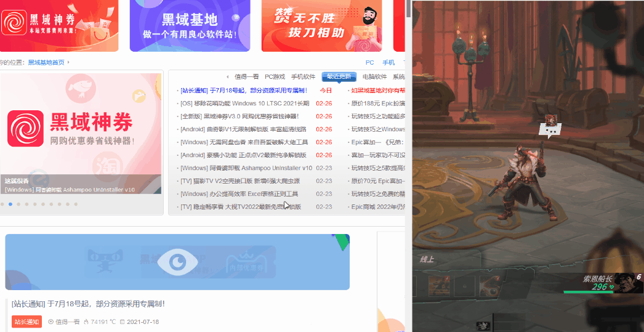Click the eye icon on blue banner
The width and height of the screenshot is (644, 332).
coord(177,262)
